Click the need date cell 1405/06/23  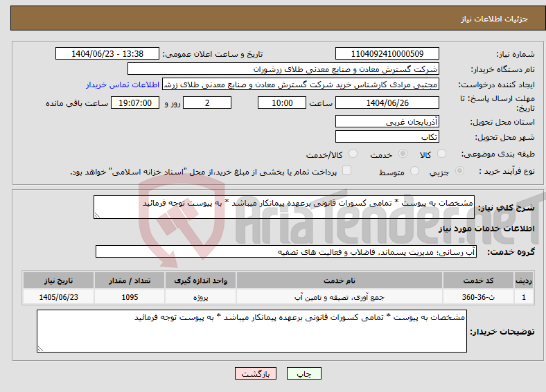(58, 297)
